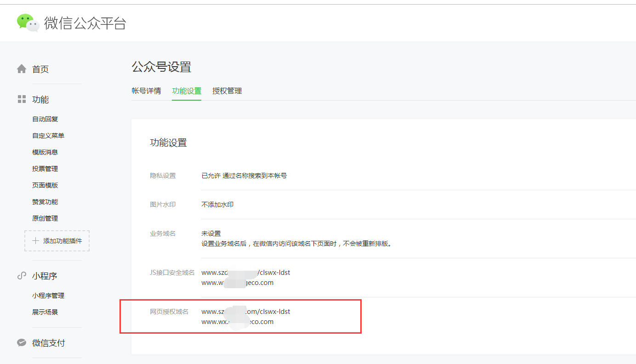
Task: Select 投票管理 in the sidebar
Action: click(45, 169)
